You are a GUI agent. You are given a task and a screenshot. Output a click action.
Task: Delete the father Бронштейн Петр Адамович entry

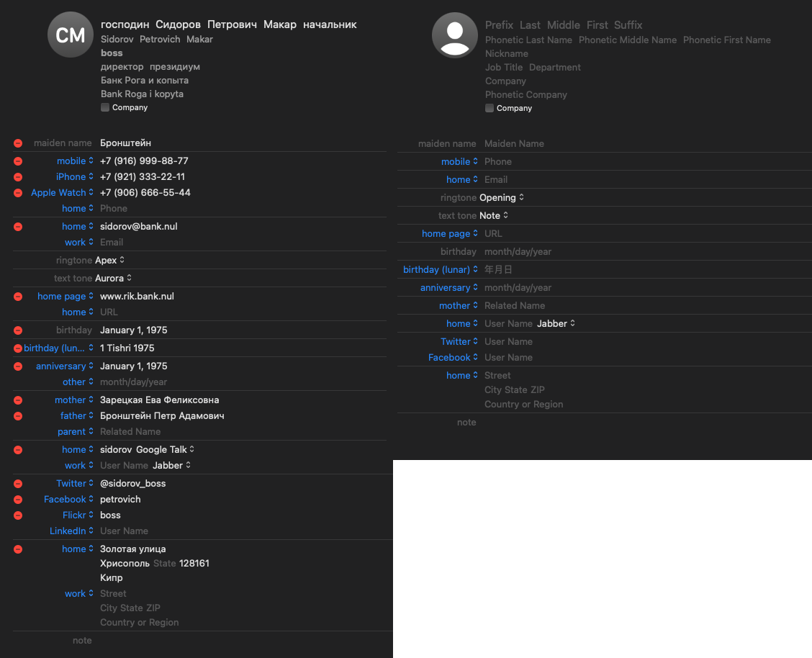18,416
